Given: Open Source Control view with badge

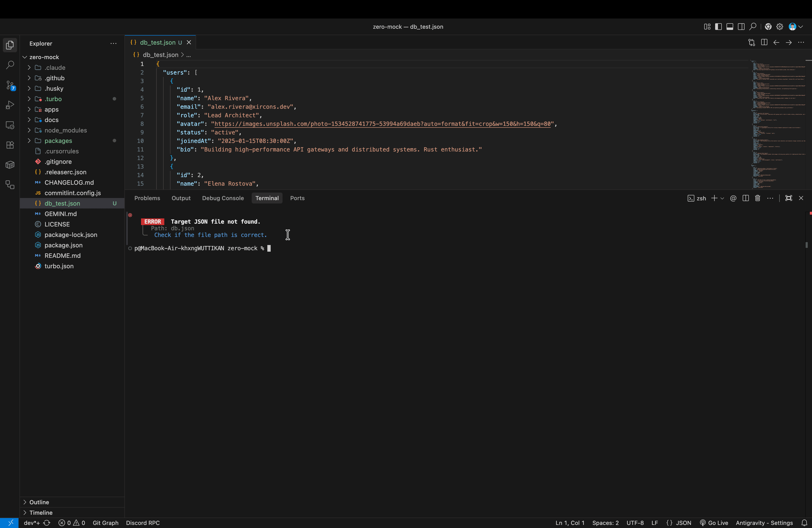Looking at the screenshot, I should [10, 85].
